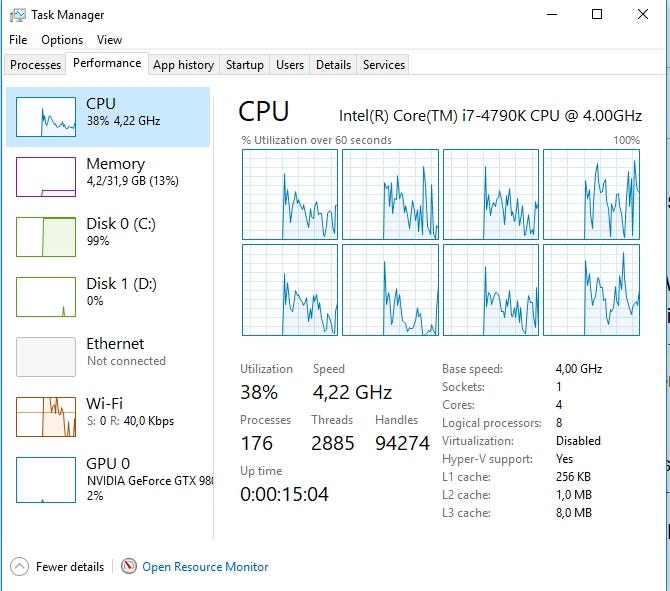Image resolution: width=670 pixels, height=591 pixels.
Task: Select the Memory usage graph thumbnail
Action: [46, 177]
